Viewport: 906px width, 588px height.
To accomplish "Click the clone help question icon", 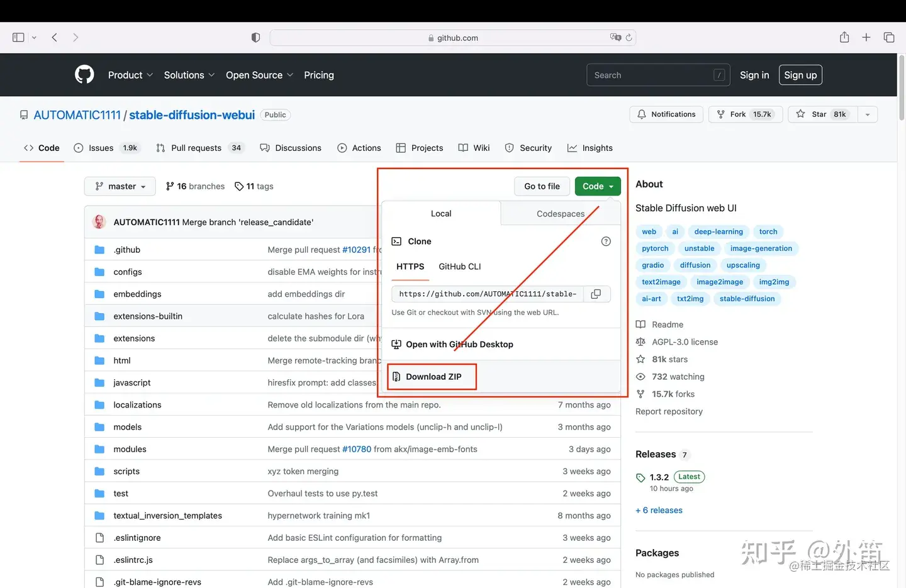I will [x=606, y=241].
